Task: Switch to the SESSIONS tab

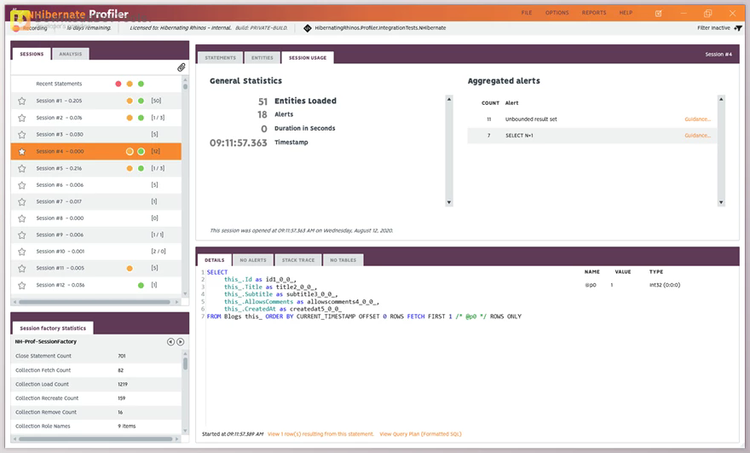Action: pos(32,54)
